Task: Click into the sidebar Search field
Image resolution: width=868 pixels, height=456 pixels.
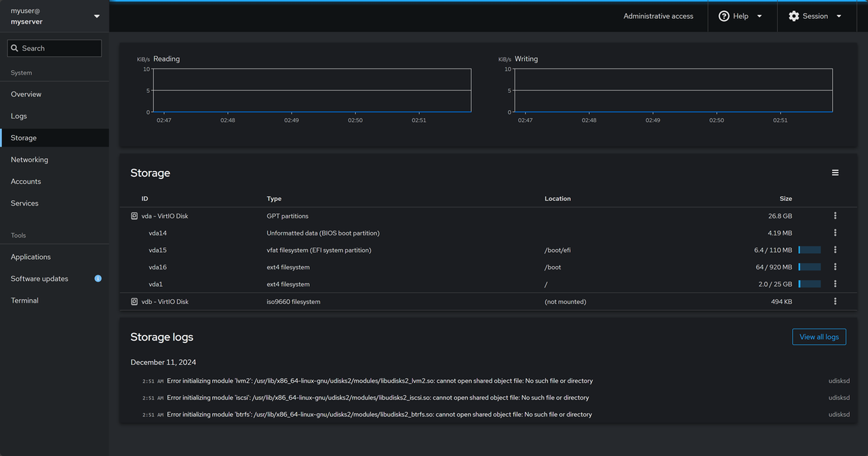Action: click(x=54, y=48)
